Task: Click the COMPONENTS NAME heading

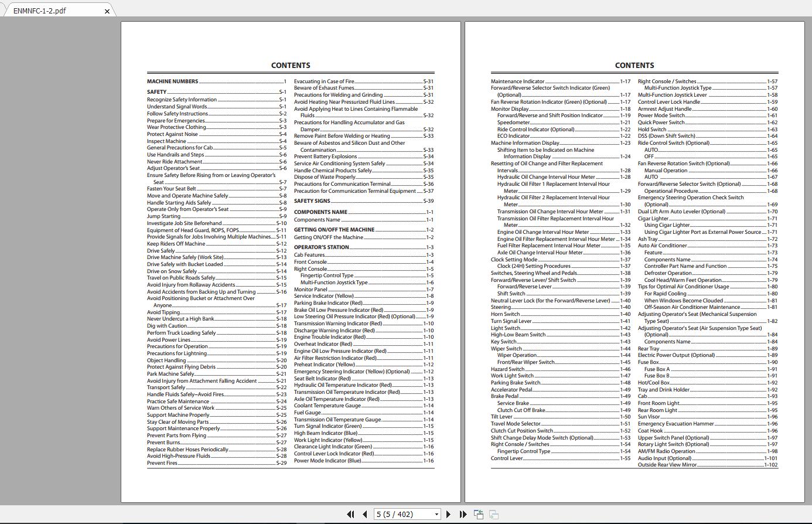Action: click(364, 212)
